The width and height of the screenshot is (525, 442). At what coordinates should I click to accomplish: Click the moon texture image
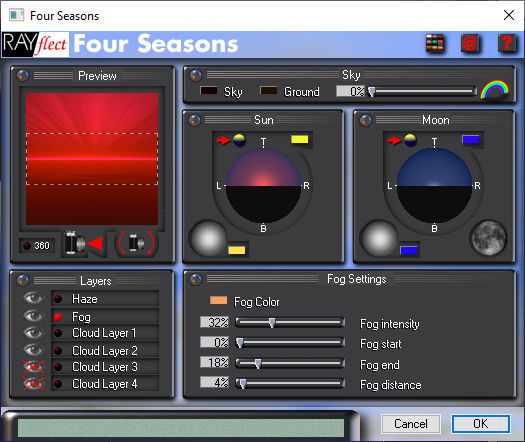(x=489, y=238)
